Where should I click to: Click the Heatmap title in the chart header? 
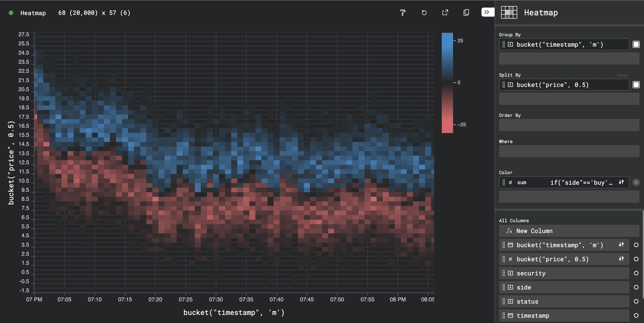coord(33,13)
